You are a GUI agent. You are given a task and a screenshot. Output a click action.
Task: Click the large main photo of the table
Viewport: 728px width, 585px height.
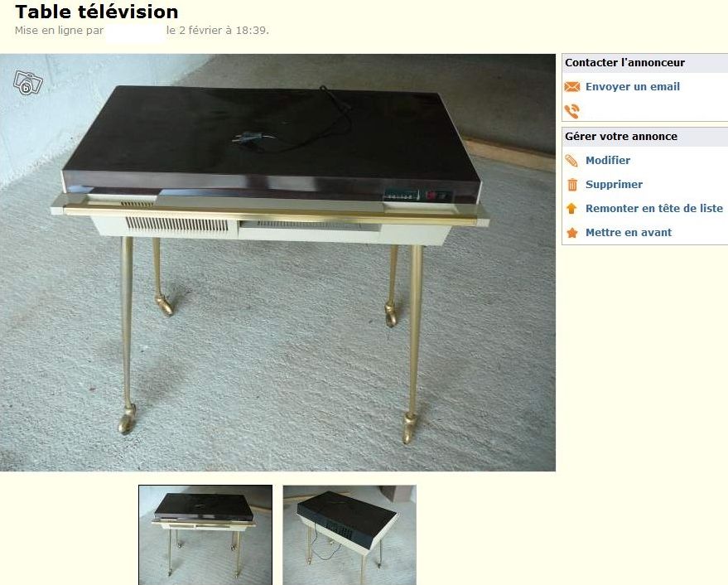(x=277, y=263)
